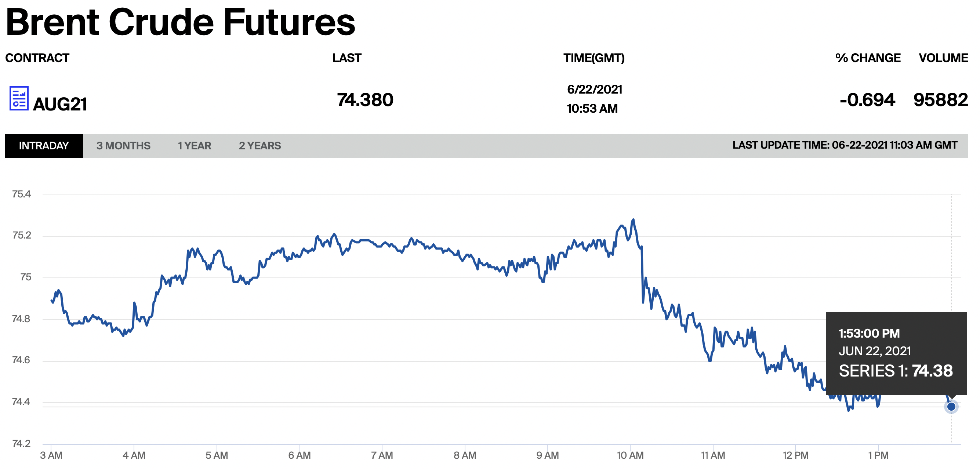Viewport: 980px width, 469px height.
Task: Click the CONTRACT column header
Action: [38, 58]
